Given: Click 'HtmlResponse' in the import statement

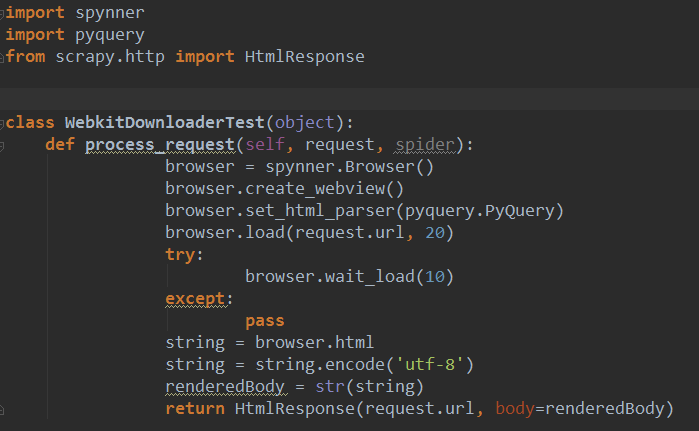Looking at the screenshot, I should pyautogui.click(x=304, y=57).
